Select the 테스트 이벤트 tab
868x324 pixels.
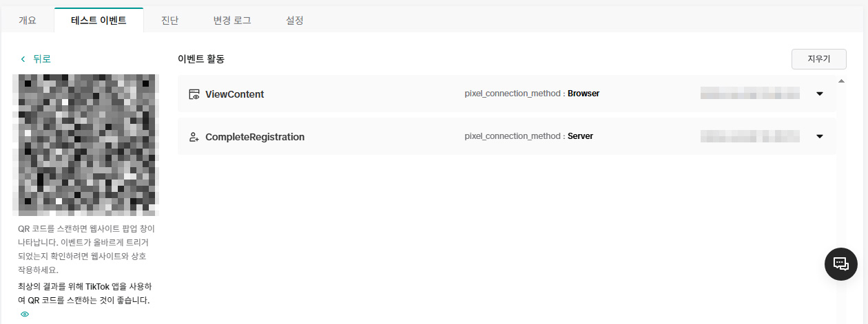99,21
